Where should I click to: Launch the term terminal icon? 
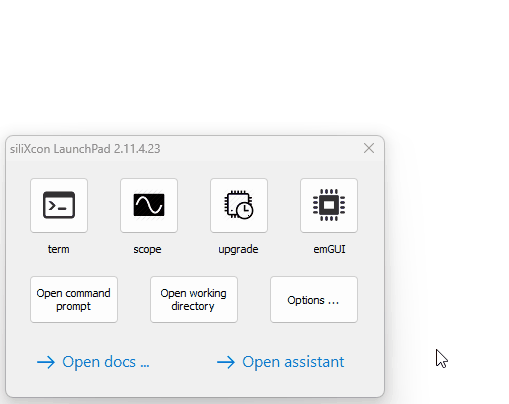click(x=59, y=205)
